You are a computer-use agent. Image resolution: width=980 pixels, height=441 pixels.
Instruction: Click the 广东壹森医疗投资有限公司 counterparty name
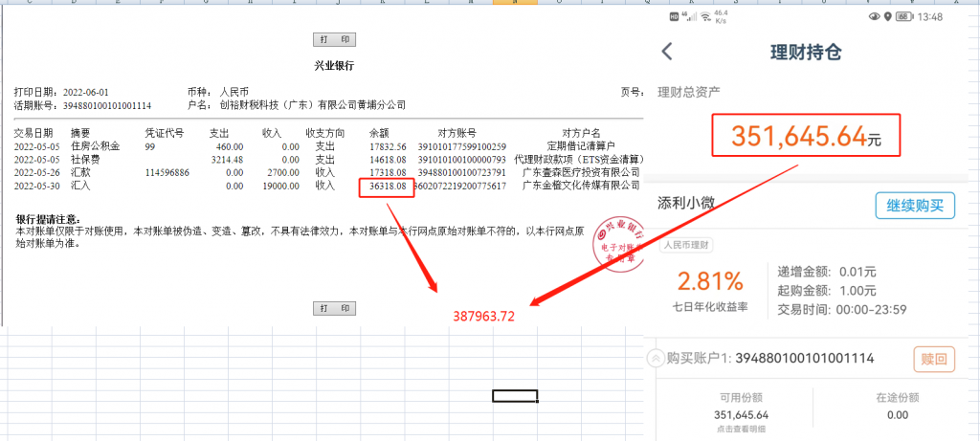click(x=581, y=172)
